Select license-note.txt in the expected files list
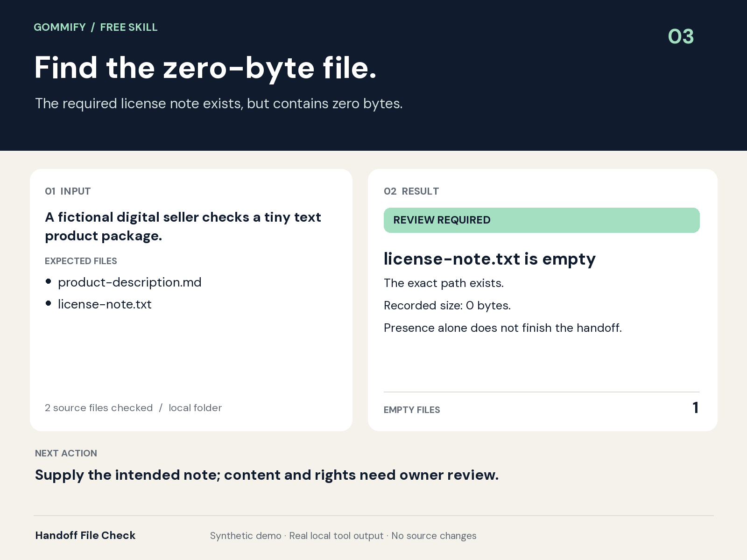 pyautogui.click(x=105, y=304)
